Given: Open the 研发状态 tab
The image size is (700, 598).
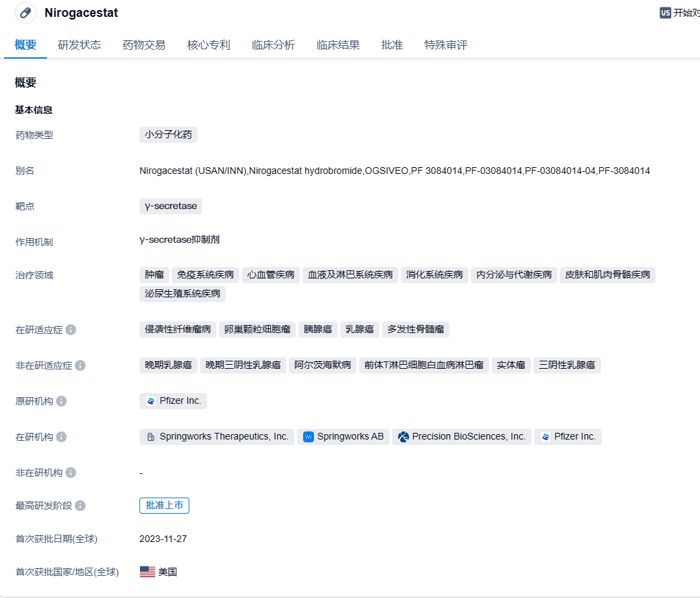Looking at the screenshot, I should pyautogui.click(x=79, y=45).
